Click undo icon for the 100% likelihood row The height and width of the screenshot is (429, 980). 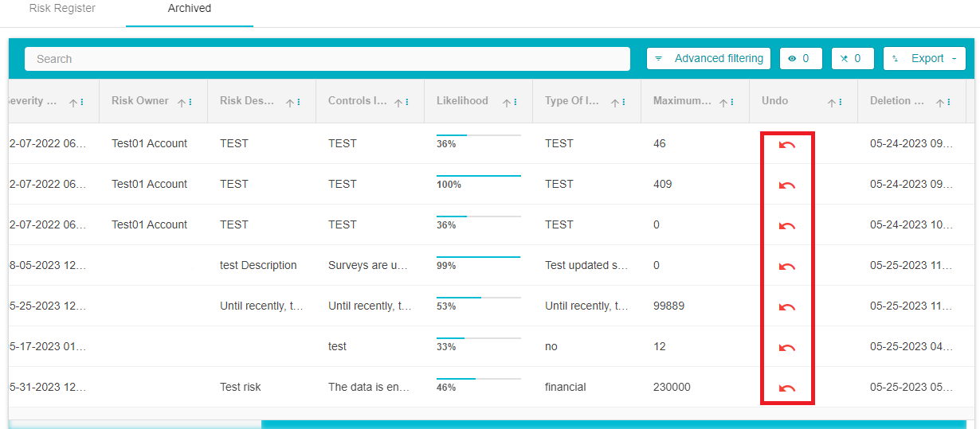[x=786, y=185]
